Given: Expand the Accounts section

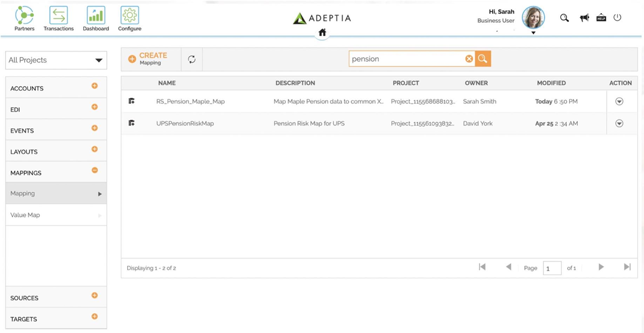Looking at the screenshot, I should coord(94,86).
